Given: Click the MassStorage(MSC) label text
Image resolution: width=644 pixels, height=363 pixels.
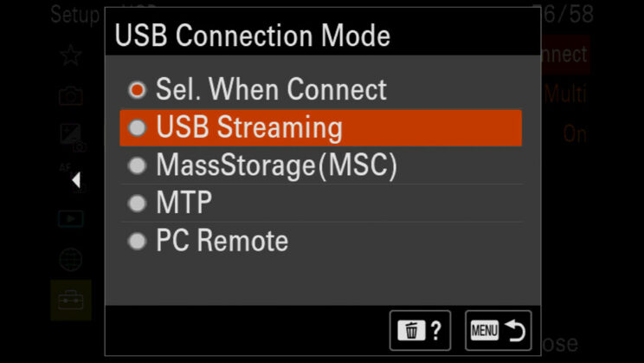Looking at the screenshot, I should coord(277,165).
